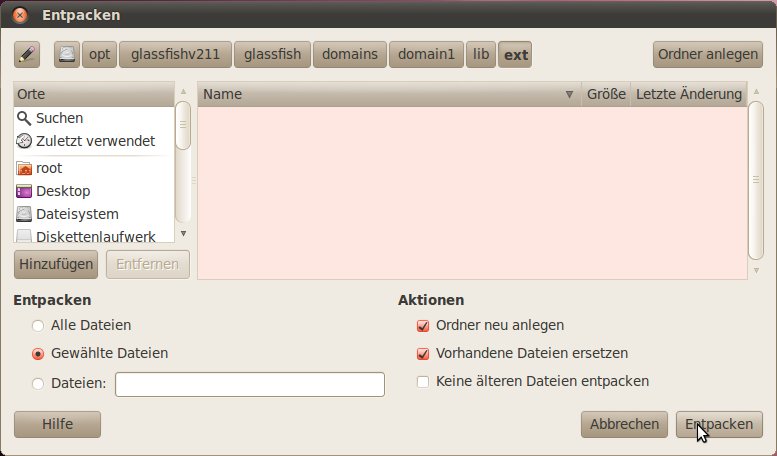Enable Keine älteren Dateien entpacken
The width and height of the screenshot is (777, 456).
[x=423, y=381]
